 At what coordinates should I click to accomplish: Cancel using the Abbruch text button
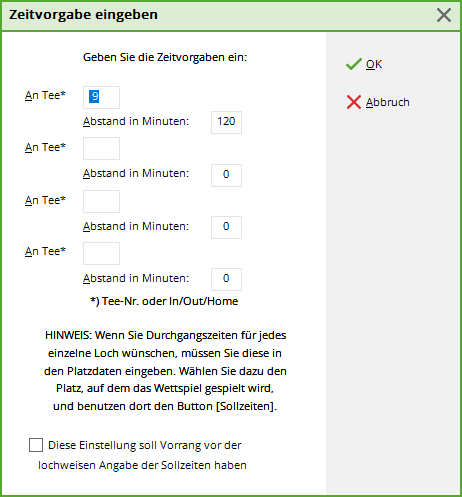(x=388, y=102)
